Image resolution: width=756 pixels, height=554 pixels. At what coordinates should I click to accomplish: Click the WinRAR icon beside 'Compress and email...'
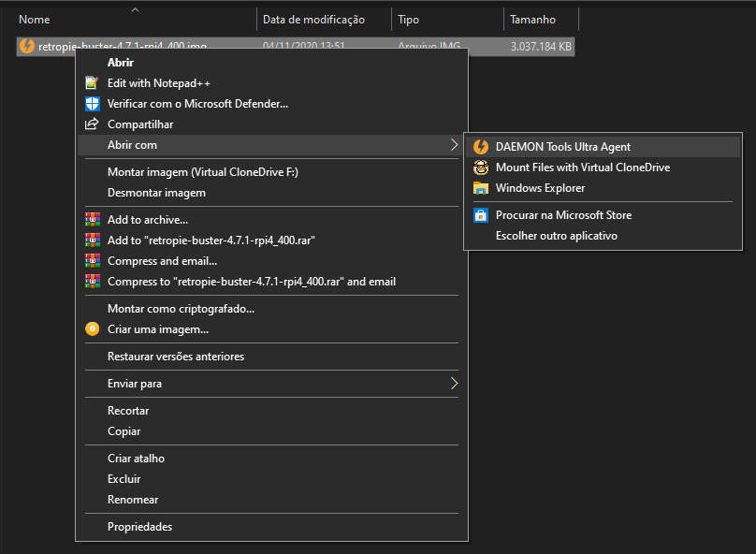92,261
